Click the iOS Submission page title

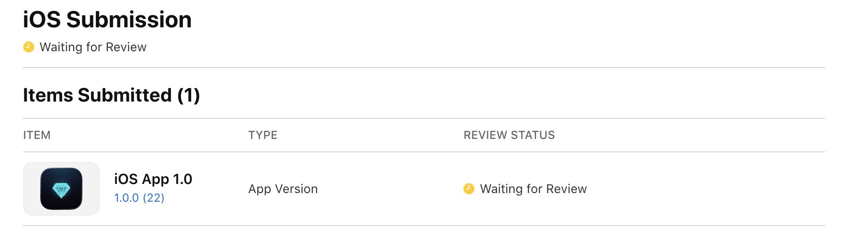coord(107,20)
